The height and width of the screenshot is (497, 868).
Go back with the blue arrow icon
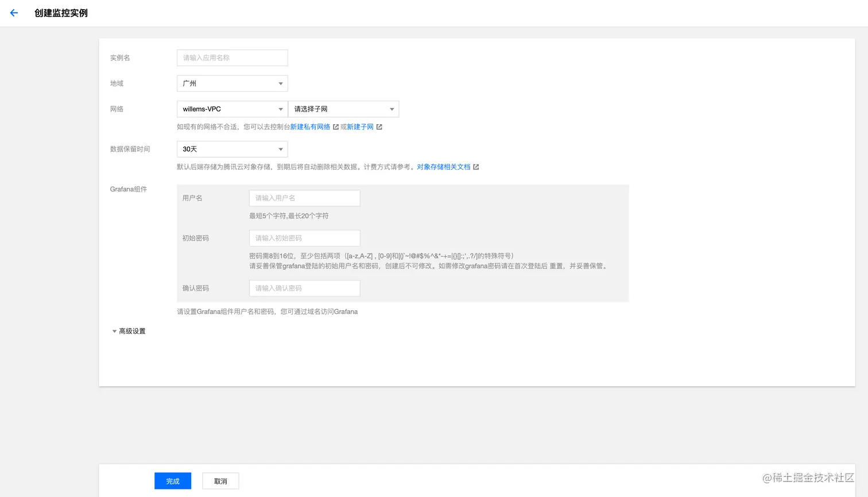pos(14,13)
